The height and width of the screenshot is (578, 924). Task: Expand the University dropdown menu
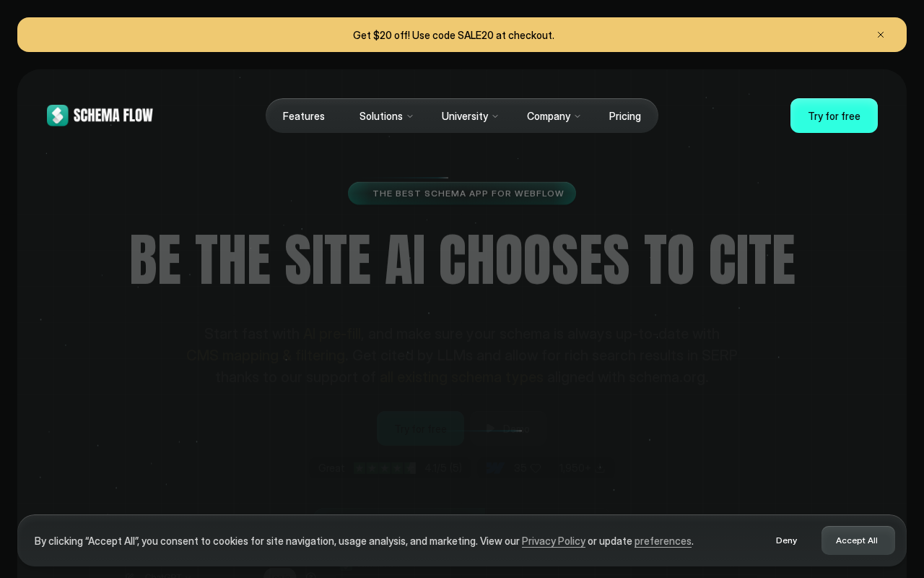point(470,116)
